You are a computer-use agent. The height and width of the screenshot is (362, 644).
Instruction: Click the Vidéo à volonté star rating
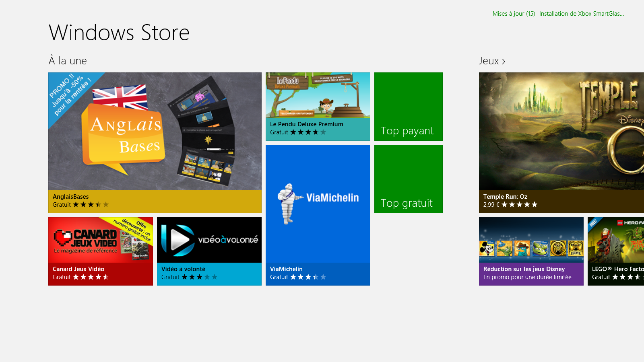(x=199, y=277)
